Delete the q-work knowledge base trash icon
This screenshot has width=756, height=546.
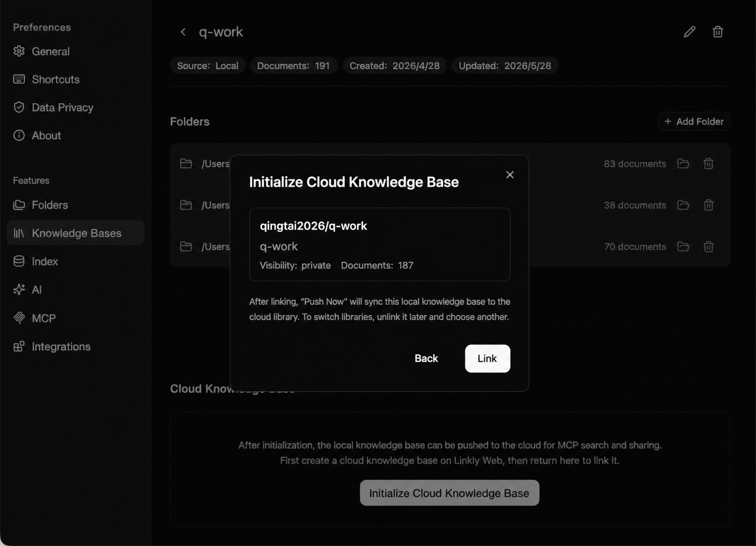(x=718, y=32)
